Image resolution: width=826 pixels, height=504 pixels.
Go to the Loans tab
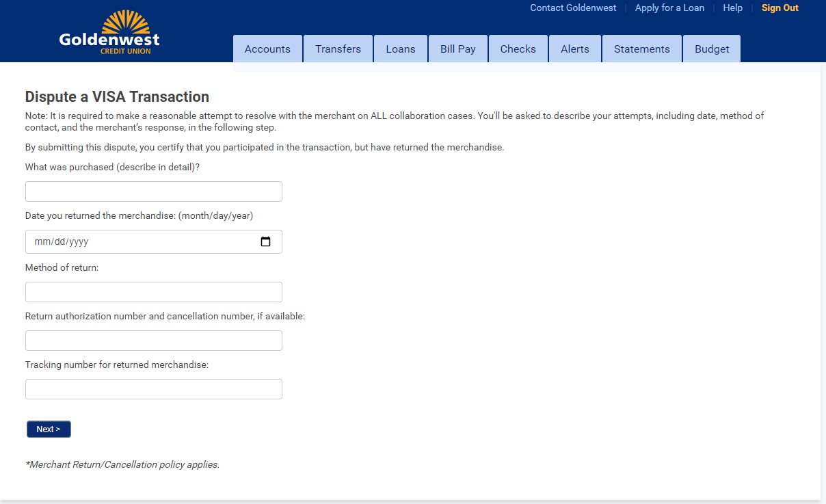point(400,49)
